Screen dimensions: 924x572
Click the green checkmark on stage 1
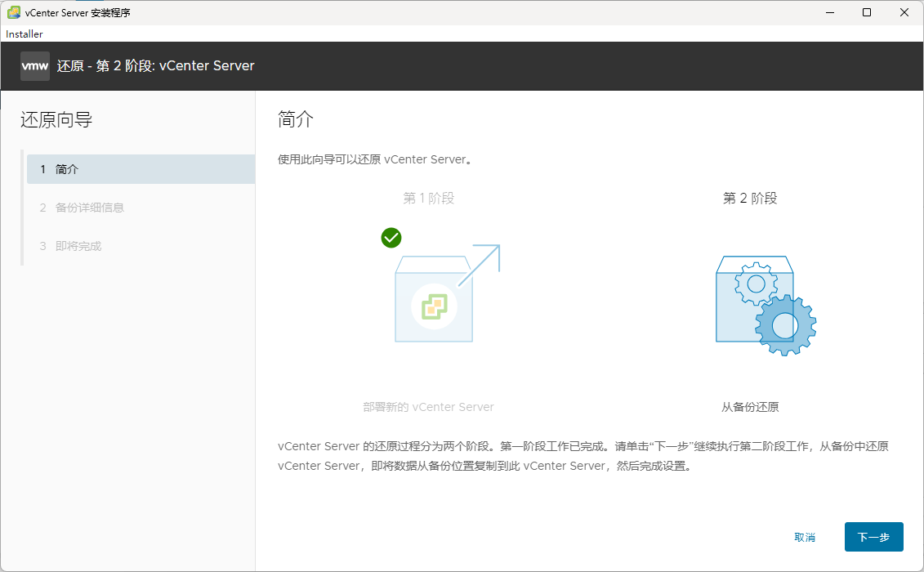click(391, 238)
